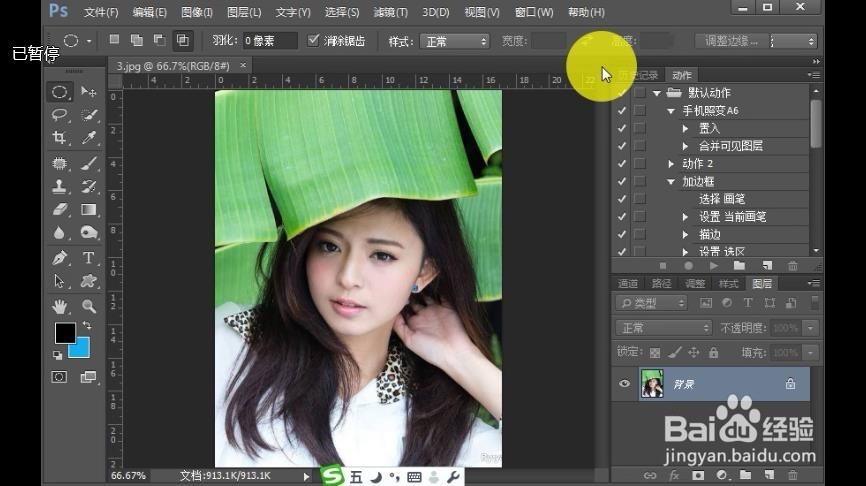Select the Path Selection tool
The height and width of the screenshot is (486, 866).
click(60, 281)
